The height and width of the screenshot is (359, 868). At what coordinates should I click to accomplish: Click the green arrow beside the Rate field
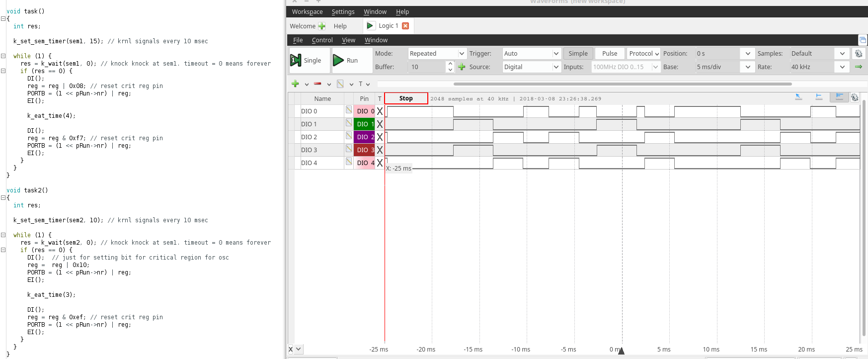coord(858,67)
